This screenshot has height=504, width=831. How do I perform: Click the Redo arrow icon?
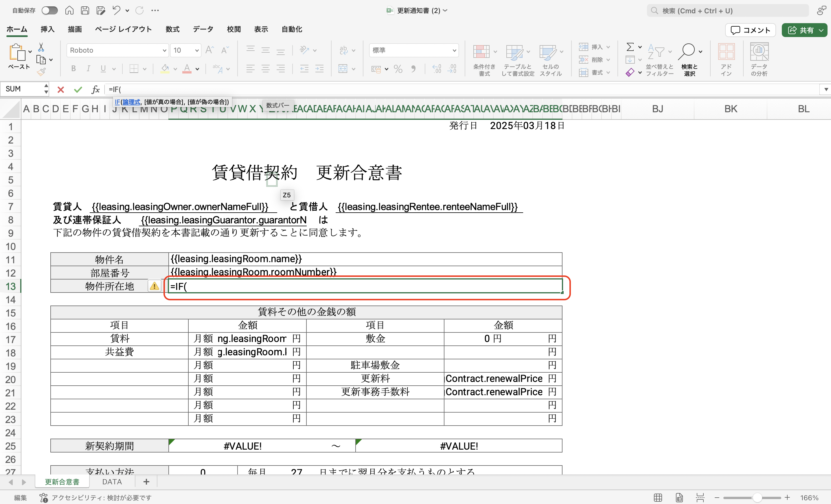(x=140, y=10)
